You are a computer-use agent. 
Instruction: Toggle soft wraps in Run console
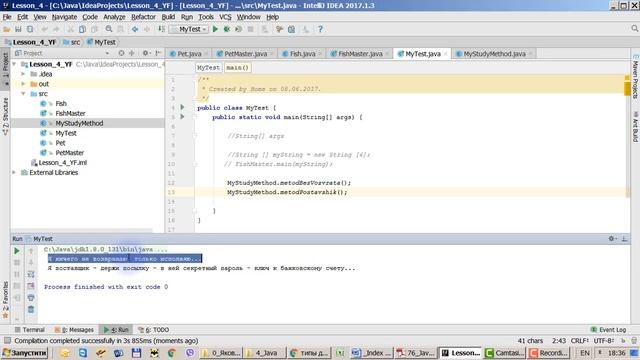(31, 274)
